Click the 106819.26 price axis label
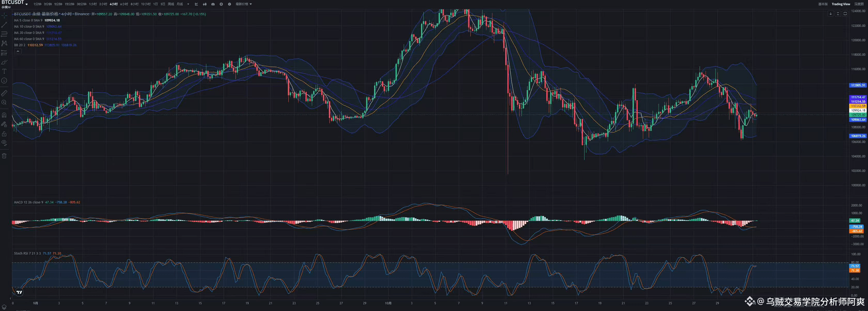Screen dimensions: 868x311 (x=858, y=136)
